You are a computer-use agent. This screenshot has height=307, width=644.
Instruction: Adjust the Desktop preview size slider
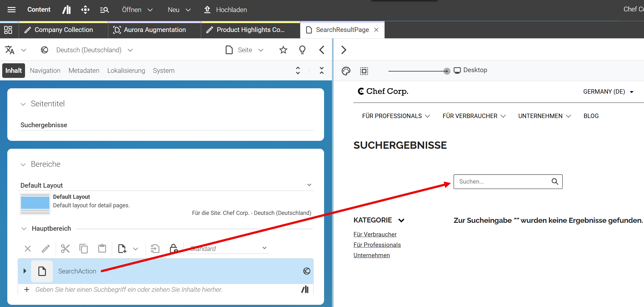pyautogui.click(x=446, y=71)
